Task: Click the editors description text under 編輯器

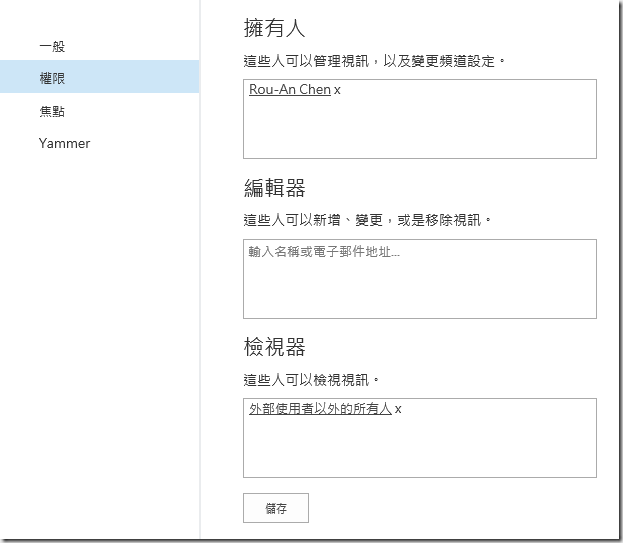Action: click(367, 220)
